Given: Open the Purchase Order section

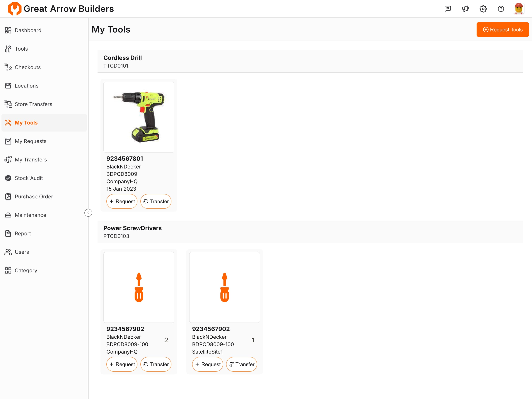Looking at the screenshot, I should 34,197.
